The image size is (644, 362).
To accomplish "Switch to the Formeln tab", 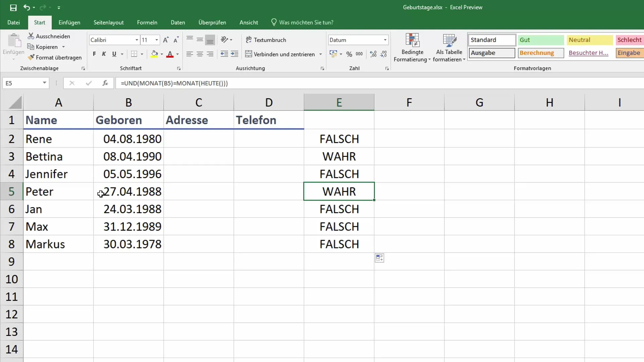I will point(147,22).
